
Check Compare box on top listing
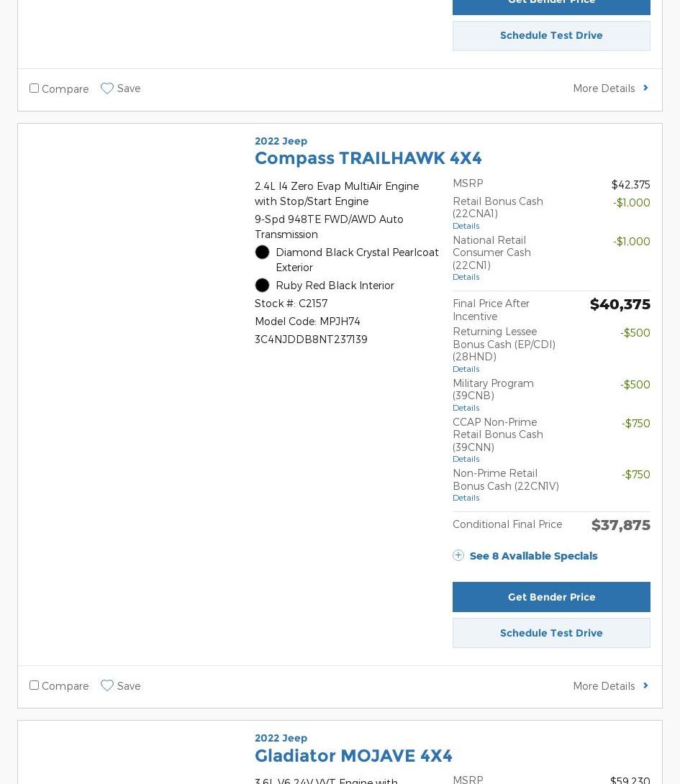(34, 88)
